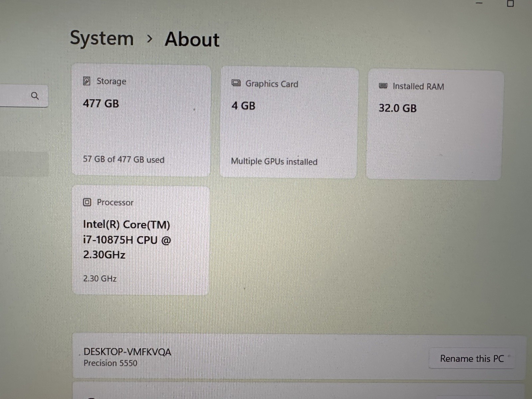Click the Installed RAM chip icon
This screenshot has height=399, width=532.
383,86
